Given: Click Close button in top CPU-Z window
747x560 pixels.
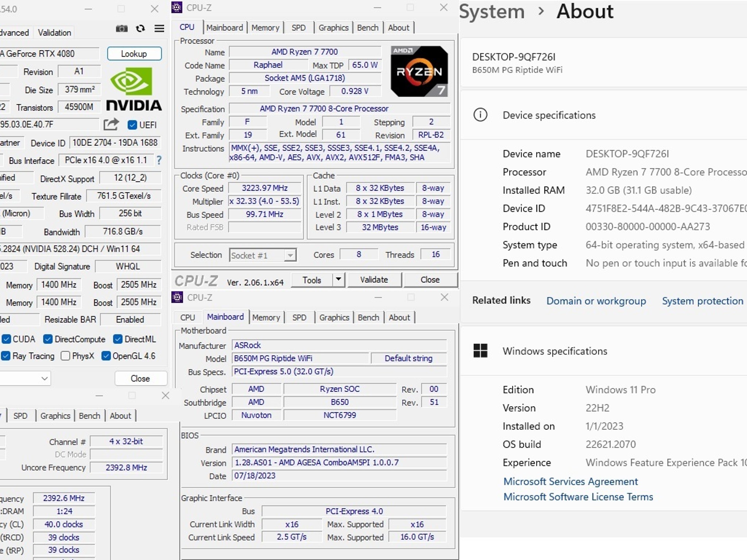Looking at the screenshot, I should (x=430, y=280).
